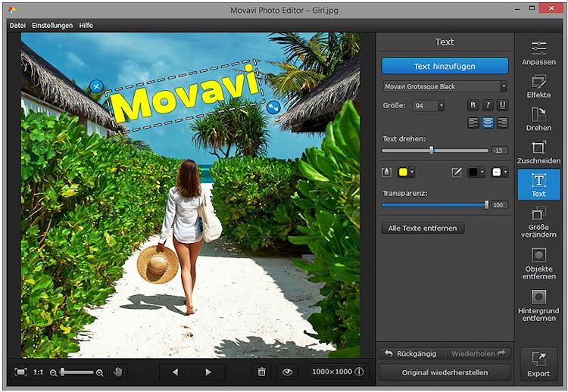568x392 pixels.
Task: Select the hand pan tool
Action: tap(118, 372)
